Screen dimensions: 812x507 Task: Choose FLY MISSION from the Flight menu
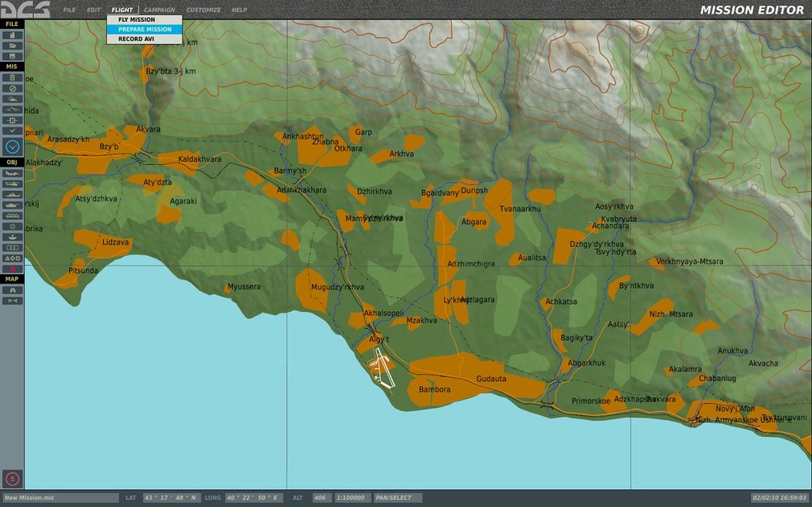click(x=145, y=19)
